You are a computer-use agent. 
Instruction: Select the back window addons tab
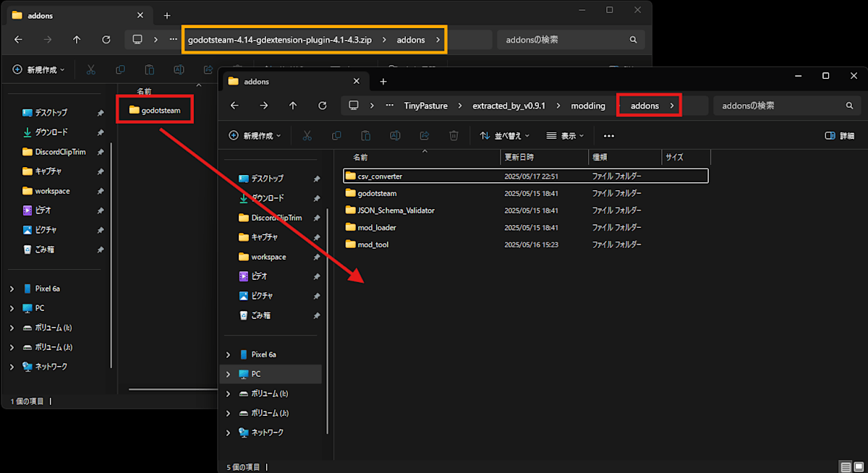point(80,15)
